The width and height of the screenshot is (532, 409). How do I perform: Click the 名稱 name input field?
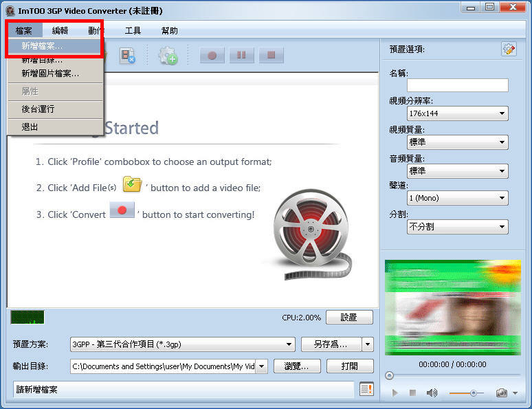[x=457, y=85]
